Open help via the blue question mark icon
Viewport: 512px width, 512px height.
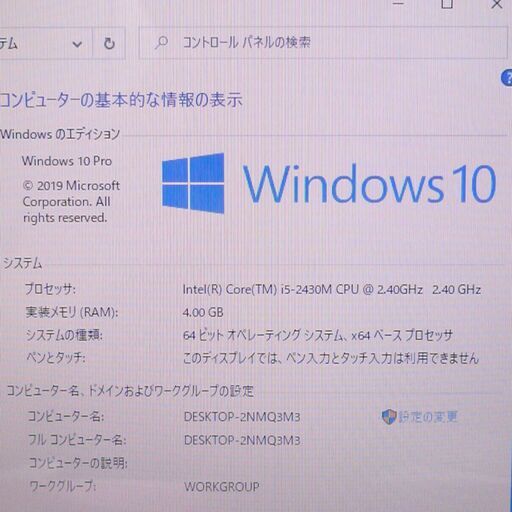pyautogui.click(x=507, y=78)
